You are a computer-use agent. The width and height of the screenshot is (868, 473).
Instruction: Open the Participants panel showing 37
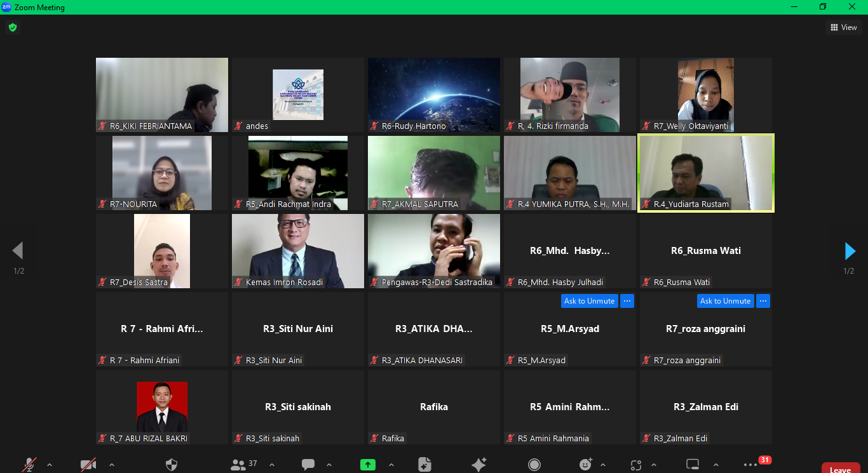click(243, 465)
